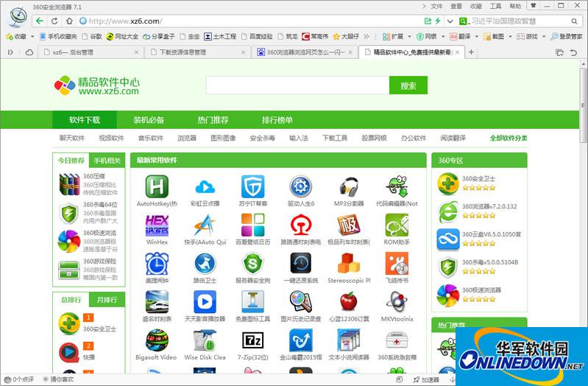Viewport: 588px width, 386px height.
Task: Click the site search input field
Action: pos(297,85)
